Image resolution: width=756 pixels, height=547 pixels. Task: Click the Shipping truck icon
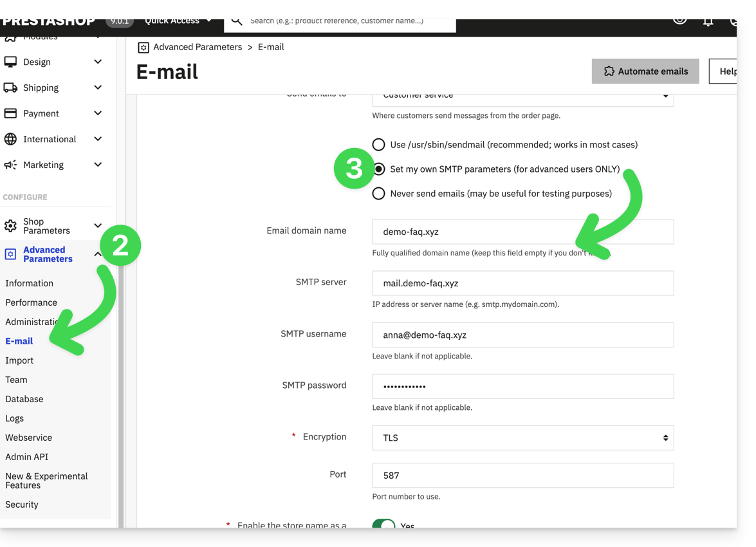(x=10, y=88)
